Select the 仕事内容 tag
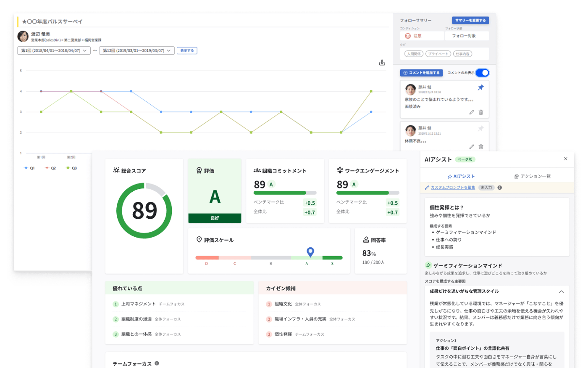The width and height of the screenshot is (588, 368). (463, 54)
